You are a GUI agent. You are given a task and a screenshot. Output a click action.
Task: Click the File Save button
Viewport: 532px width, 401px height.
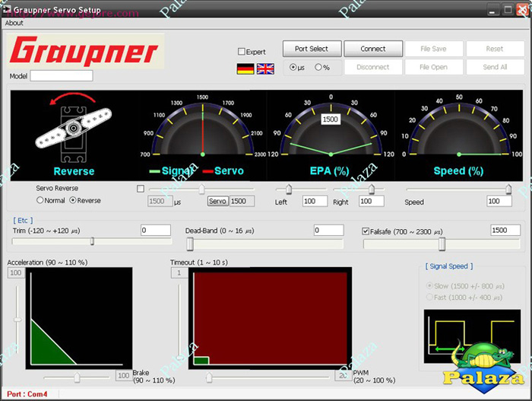(434, 49)
